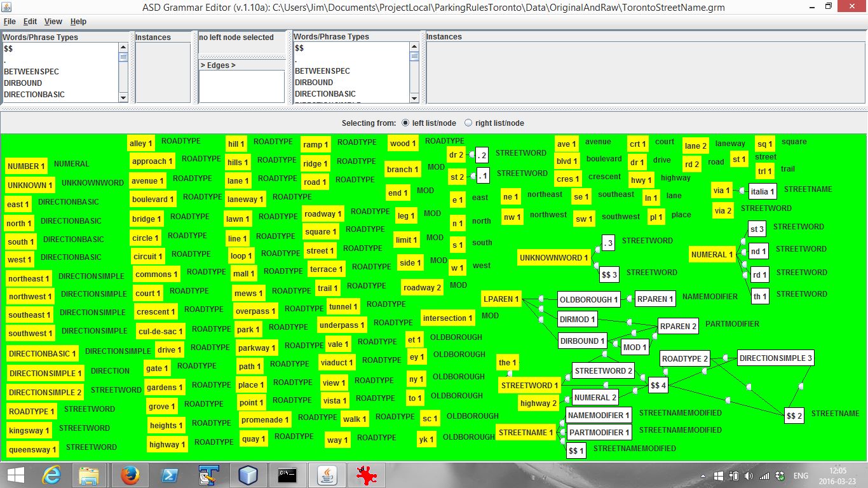Viewport: 868px width, 488px height.
Task: Click the ENG language indicator
Action: pos(801,475)
